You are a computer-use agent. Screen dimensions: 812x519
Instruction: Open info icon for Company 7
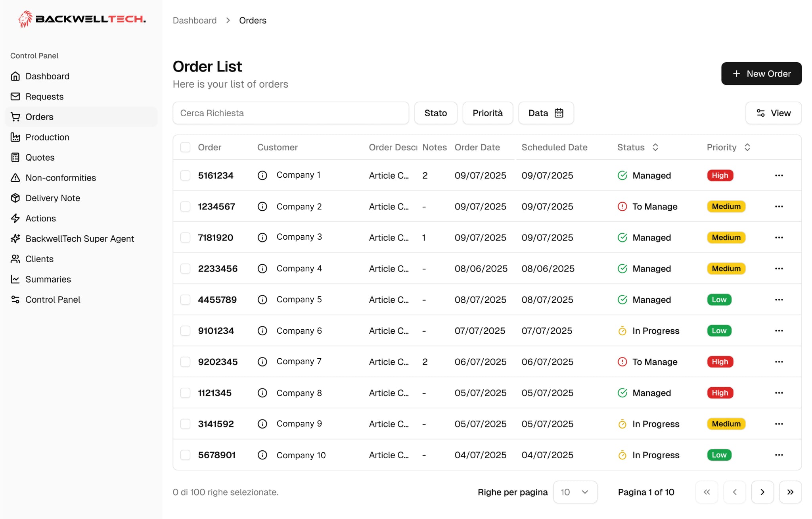262,361
